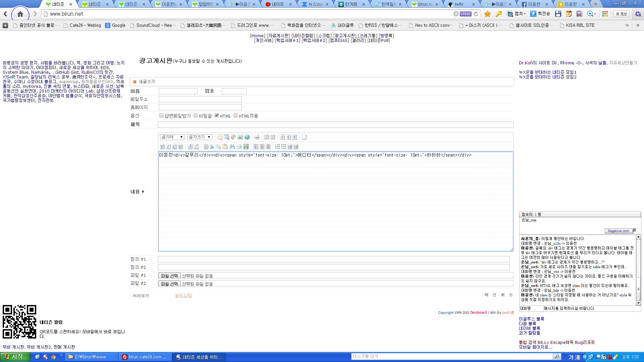Switch to the twtkr browser tab

click(x=461, y=4)
